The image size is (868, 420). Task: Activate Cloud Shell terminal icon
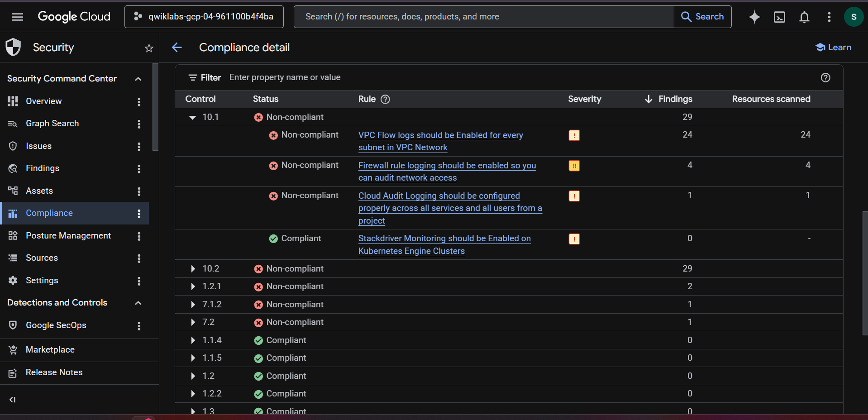(x=779, y=17)
